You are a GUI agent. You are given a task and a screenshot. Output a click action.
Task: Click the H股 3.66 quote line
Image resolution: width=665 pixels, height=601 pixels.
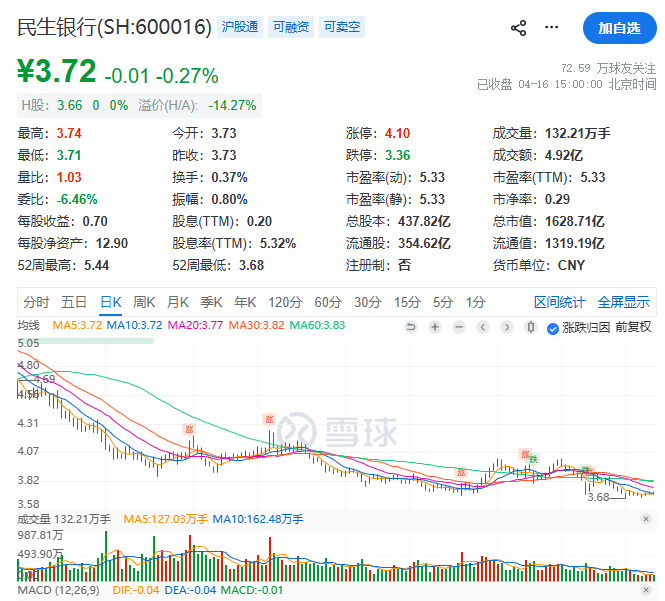[139, 105]
